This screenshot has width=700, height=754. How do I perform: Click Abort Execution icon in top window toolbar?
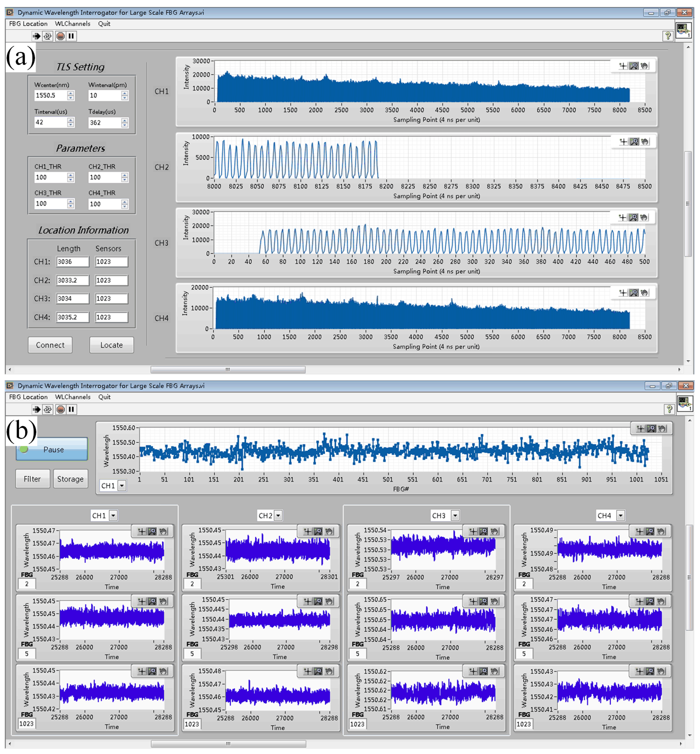[x=60, y=36]
